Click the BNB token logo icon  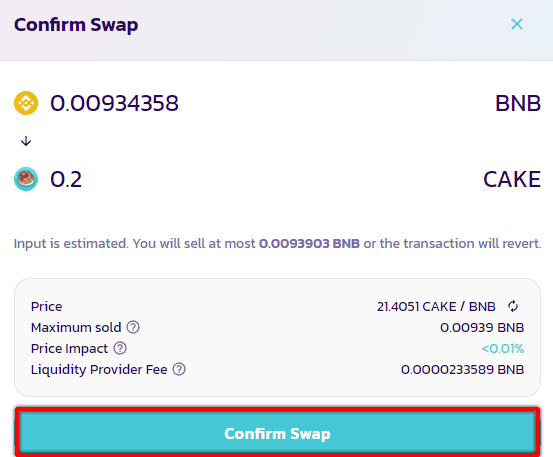tap(26, 103)
